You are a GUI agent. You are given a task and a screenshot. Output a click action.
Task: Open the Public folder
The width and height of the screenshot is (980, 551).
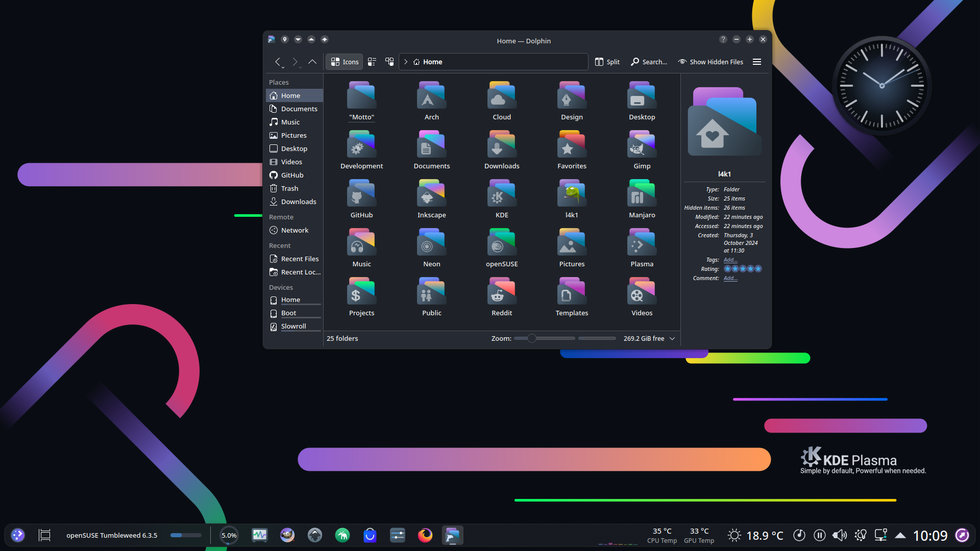(x=431, y=297)
